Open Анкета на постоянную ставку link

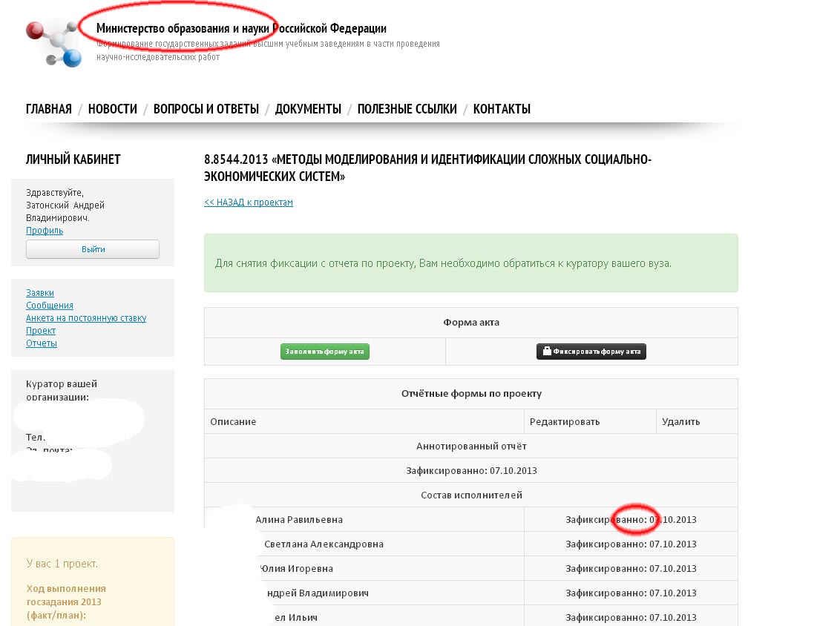[86, 318]
